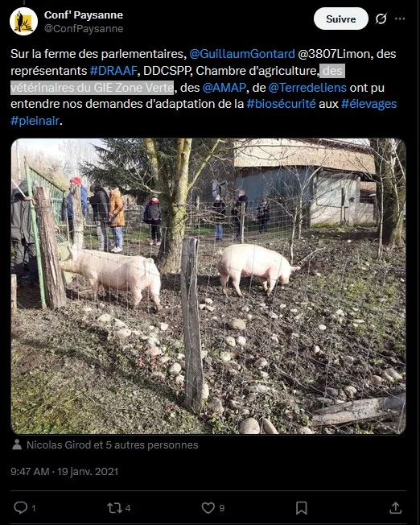This screenshot has width=420, height=525.
Task: Open the @ConfPaysanne handle text
Action: pyautogui.click(x=84, y=29)
